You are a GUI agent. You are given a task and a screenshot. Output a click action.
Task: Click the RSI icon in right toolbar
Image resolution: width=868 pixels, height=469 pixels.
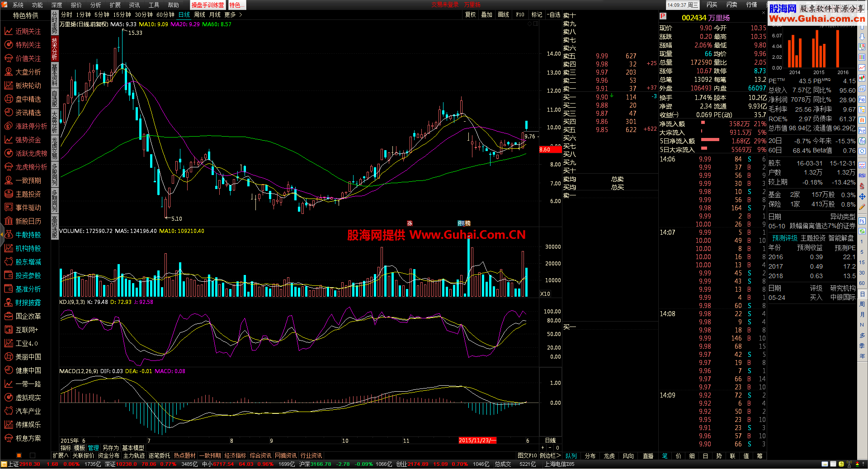coord(862,175)
